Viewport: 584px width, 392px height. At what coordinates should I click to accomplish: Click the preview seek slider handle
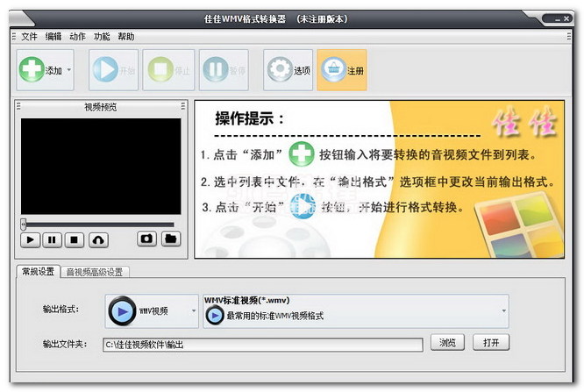[24, 225]
